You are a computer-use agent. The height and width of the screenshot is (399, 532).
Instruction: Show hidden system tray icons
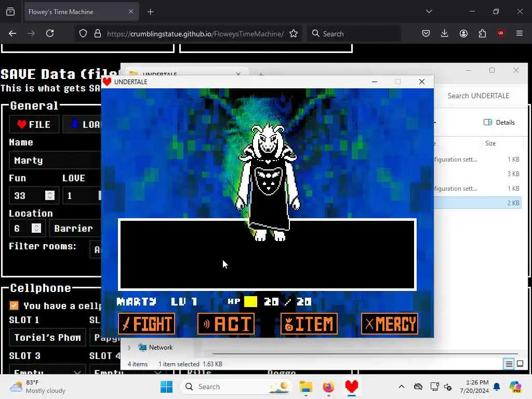tap(402, 387)
